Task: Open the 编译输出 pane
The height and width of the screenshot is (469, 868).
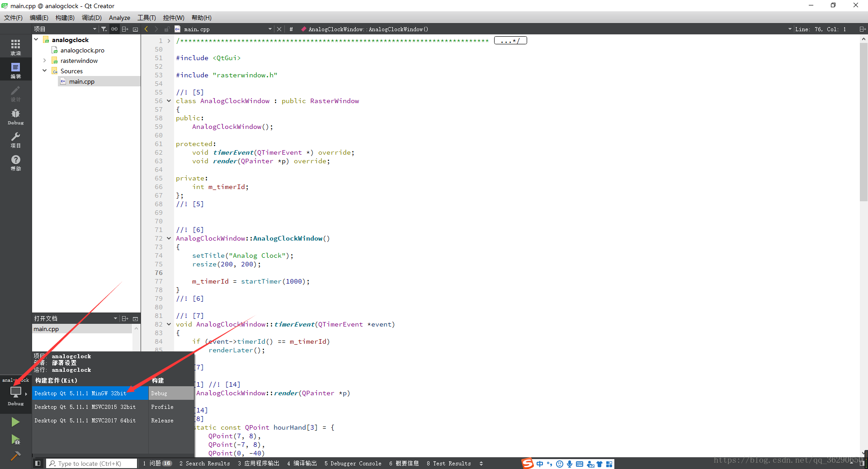Action: click(302, 463)
